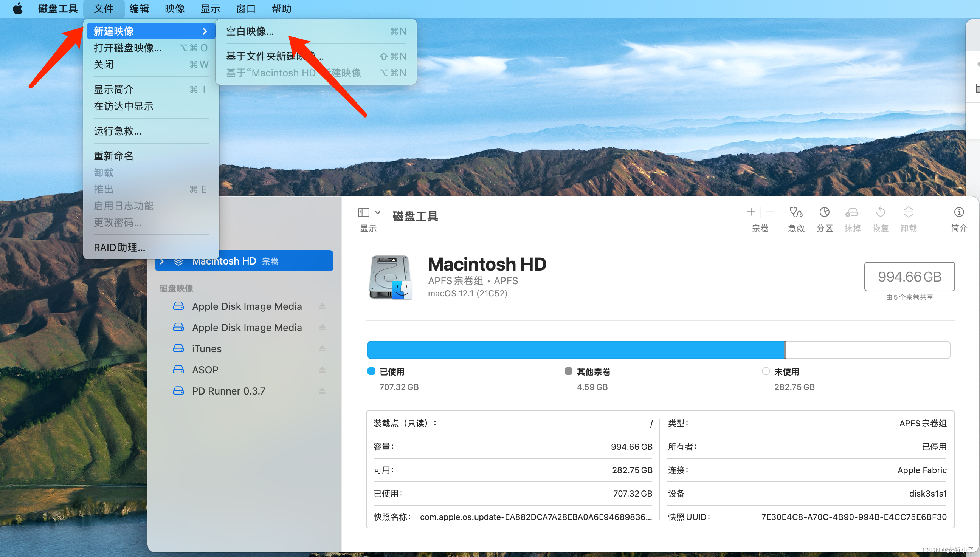The height and width of the screenshot is (557, 980).
Task: Expand the Macintosh HD volume group
Action: [162, 261]
